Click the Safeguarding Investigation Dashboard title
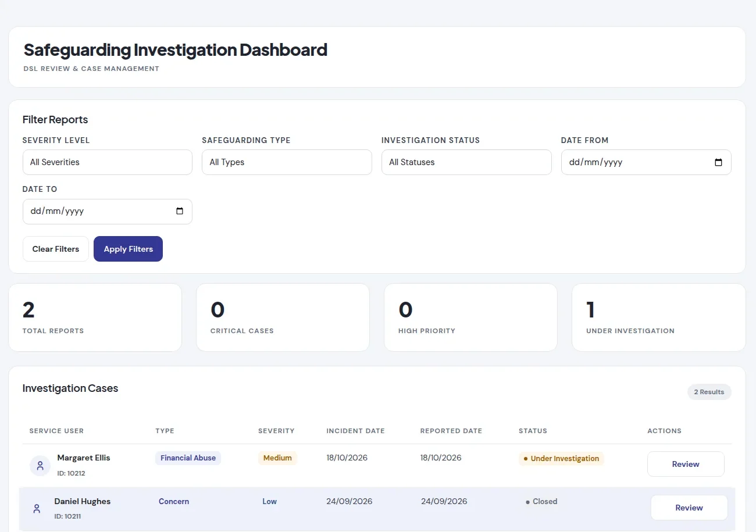This screenshot has width=756, height=532. [176, 50]
